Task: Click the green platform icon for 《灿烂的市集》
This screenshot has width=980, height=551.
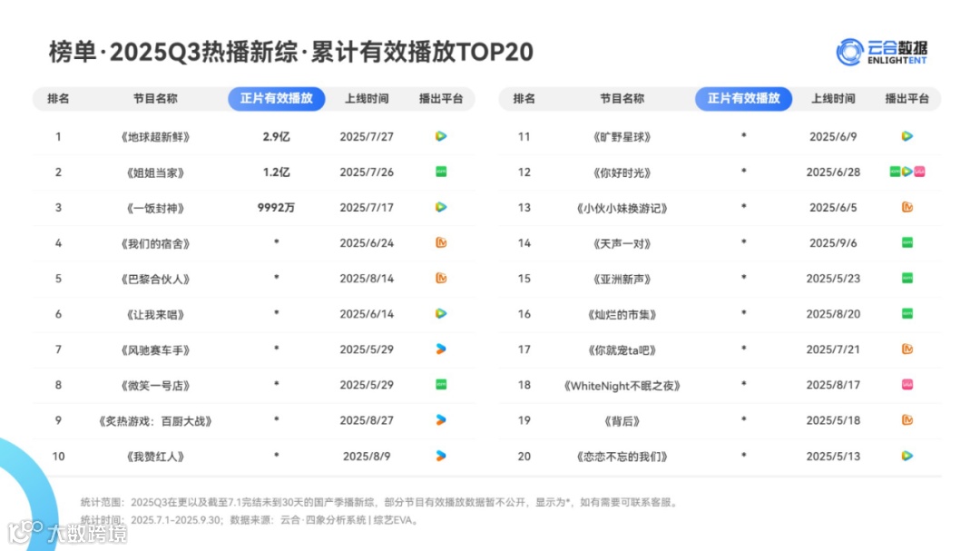Action: [x=907, y=313]
